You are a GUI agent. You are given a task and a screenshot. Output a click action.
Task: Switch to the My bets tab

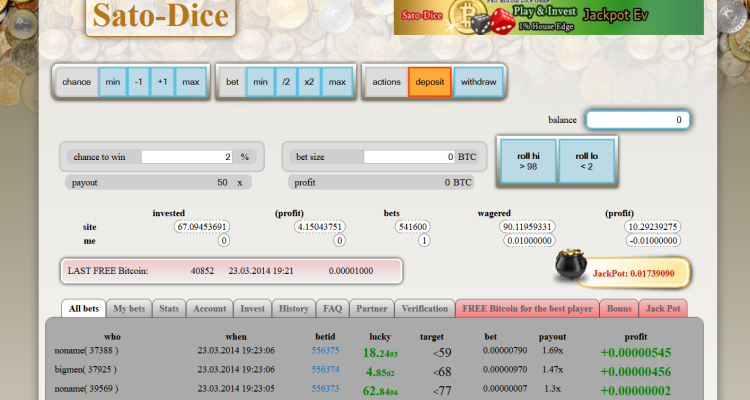[129, 309]
